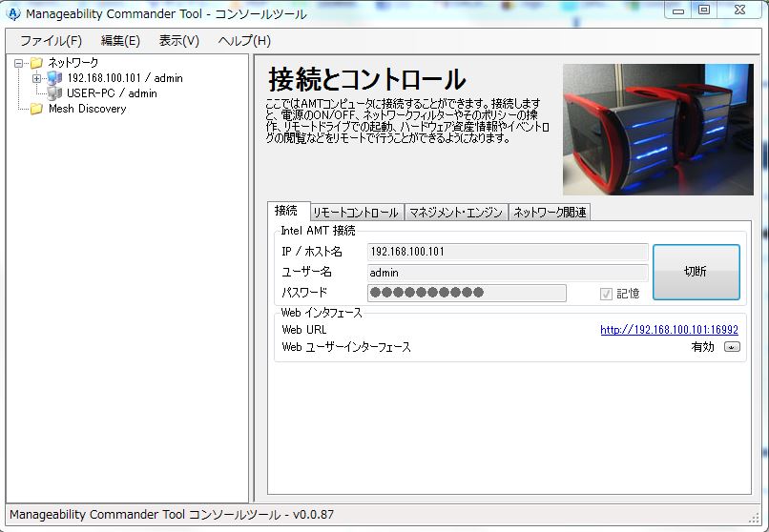
Task: Switch to the ネットワーク関連 tab
Action: tap(550, 212)
